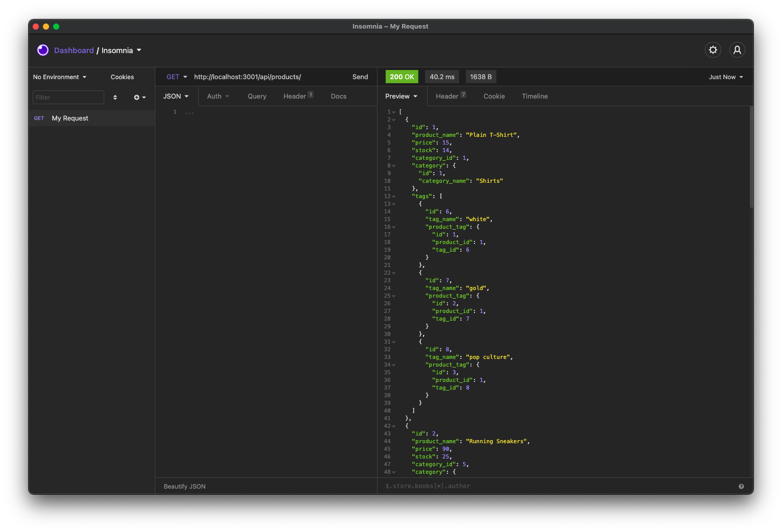
Task: Click the 200 OK status badge
Action: pos(402,77)
